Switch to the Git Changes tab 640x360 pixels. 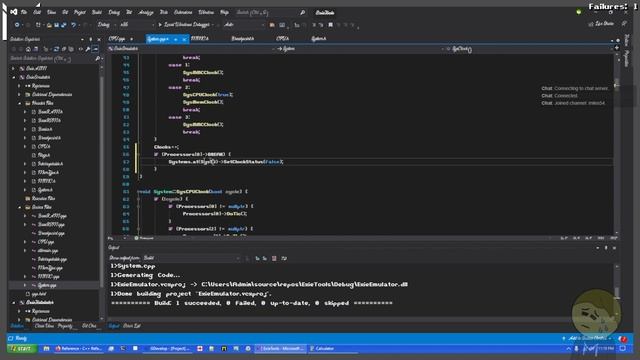pos(89,326)
